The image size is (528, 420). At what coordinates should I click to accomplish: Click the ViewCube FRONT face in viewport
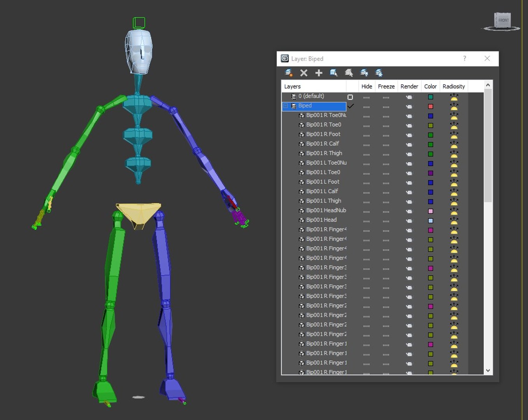(x=504, y=20)
